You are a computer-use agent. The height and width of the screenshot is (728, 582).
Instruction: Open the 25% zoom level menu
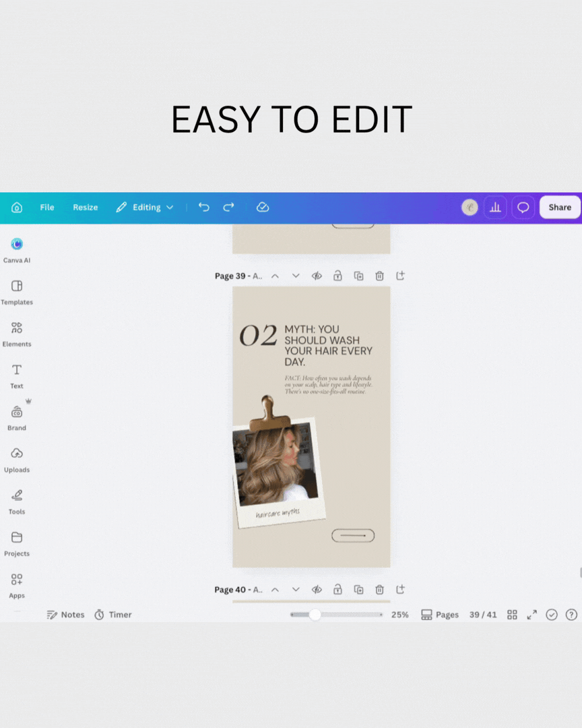pyautogui.click(x=399, y=615)
